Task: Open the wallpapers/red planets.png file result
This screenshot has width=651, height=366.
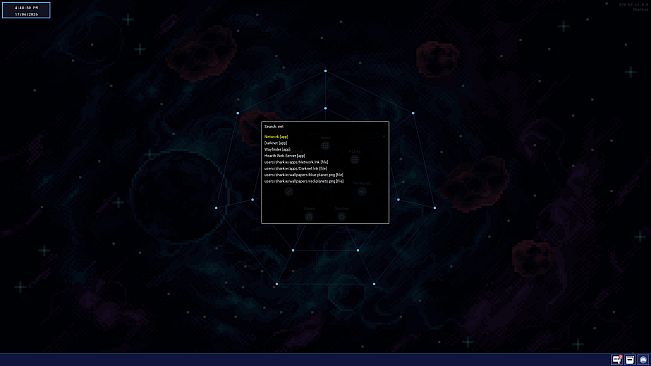Action: point(304,181)
